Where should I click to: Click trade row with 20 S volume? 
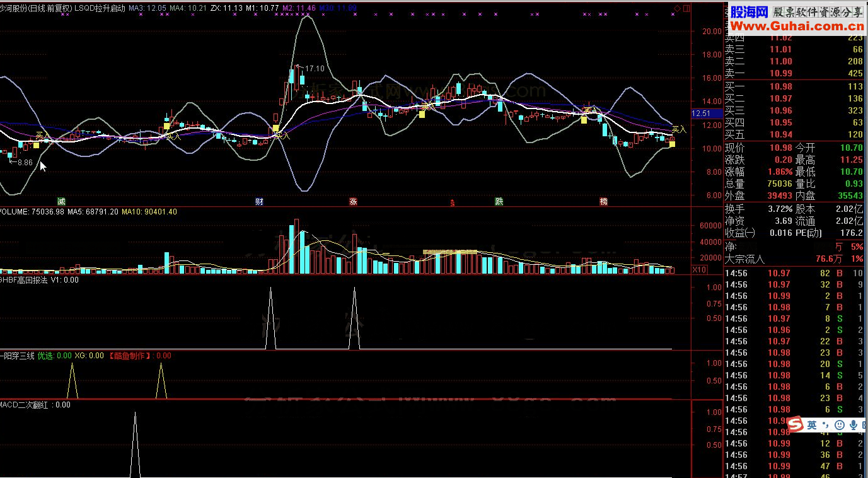point(796,364)
